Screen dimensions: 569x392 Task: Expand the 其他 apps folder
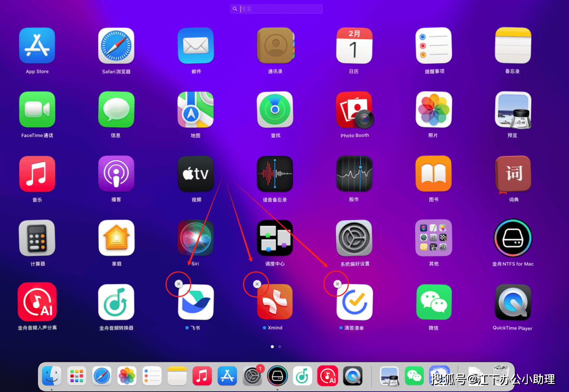[434, 238]
